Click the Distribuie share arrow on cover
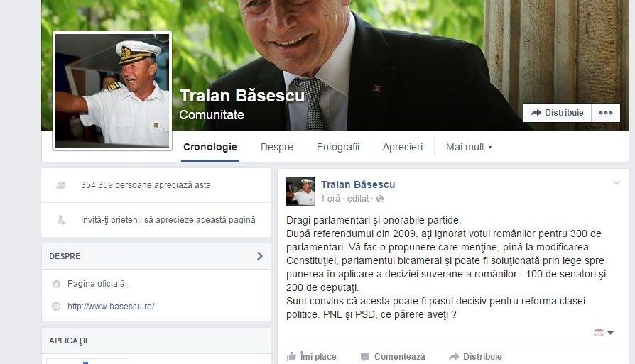 pyautogui.click(x=536, y=113)
